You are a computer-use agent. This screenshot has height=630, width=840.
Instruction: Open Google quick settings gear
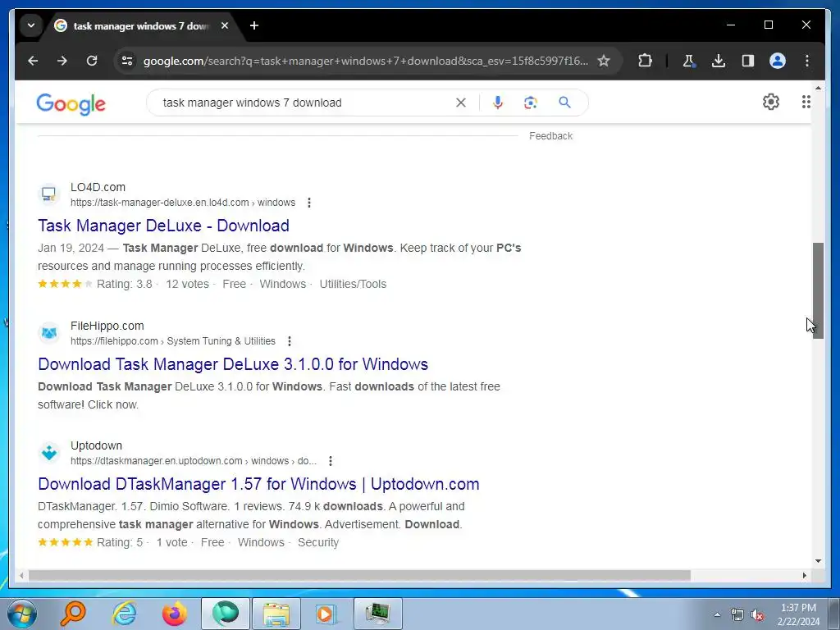point(771,102)
